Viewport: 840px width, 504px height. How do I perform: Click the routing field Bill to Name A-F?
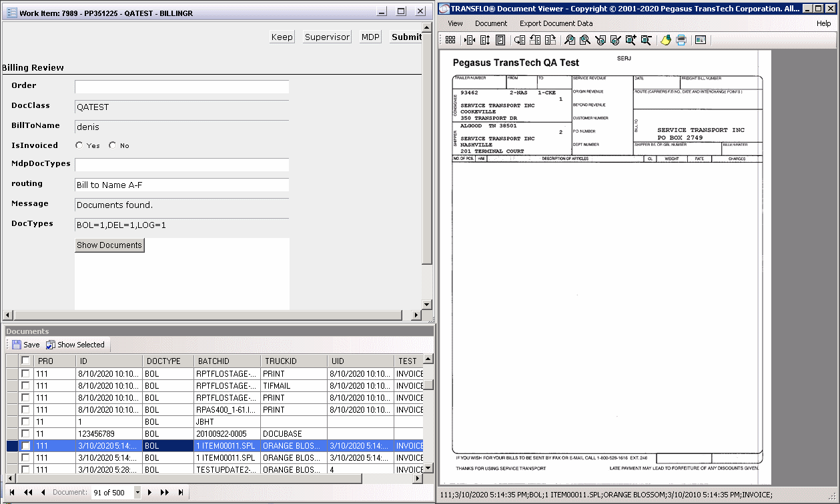click(181, 185)
